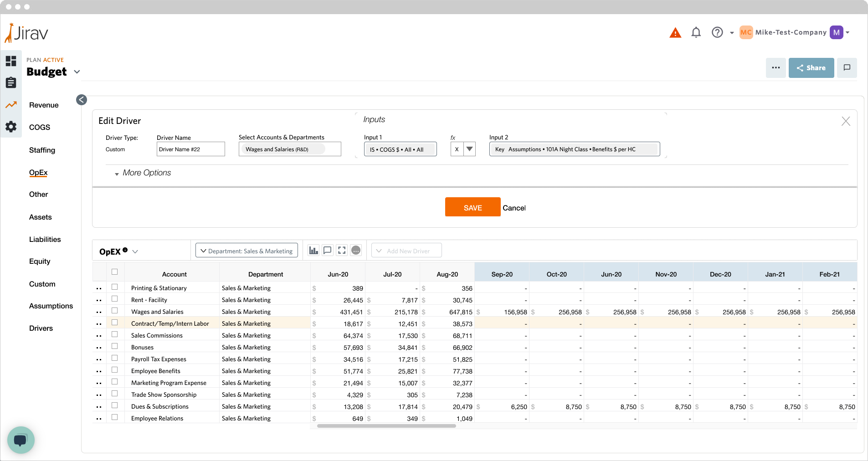The height and width of the screenshot is (461, 868).
Task: Tick the Printing & Stationary row checkbox
Action: click(x=115, y=287)
